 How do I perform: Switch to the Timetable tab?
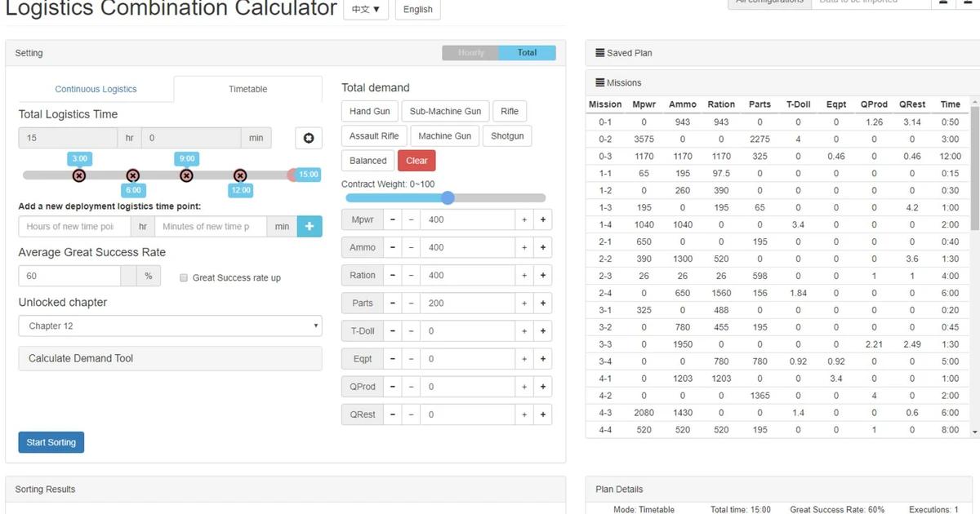[x=247, y=88]
